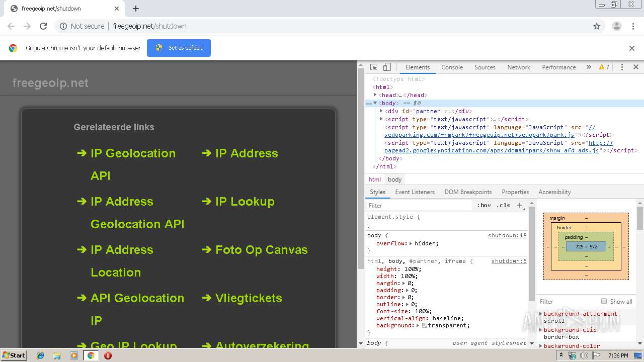Expand the overflow shorthand property

coord(411,243)
